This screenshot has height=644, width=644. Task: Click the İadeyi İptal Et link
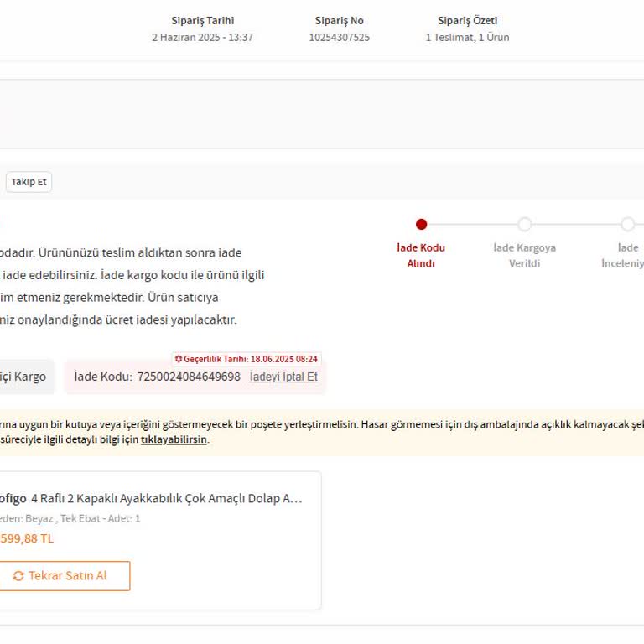283,377
